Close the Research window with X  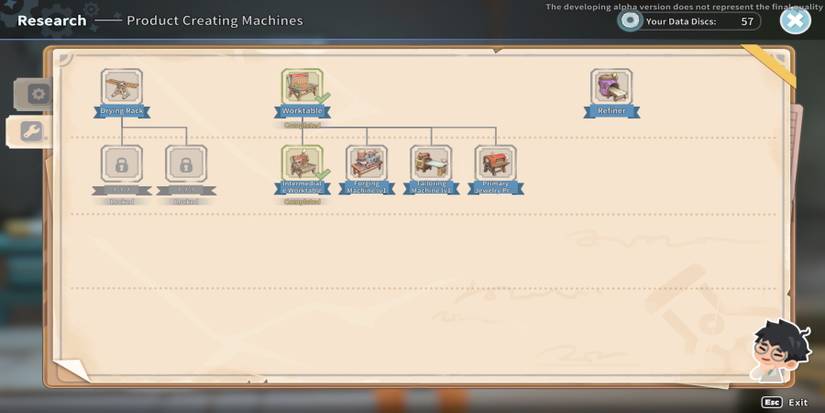[795, 21]
